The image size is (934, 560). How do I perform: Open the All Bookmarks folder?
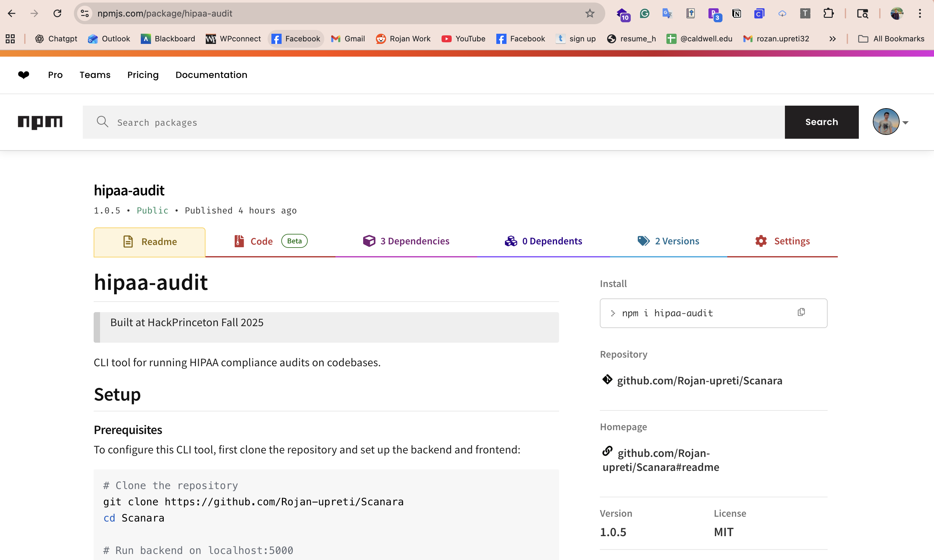(x=891, y=39)
